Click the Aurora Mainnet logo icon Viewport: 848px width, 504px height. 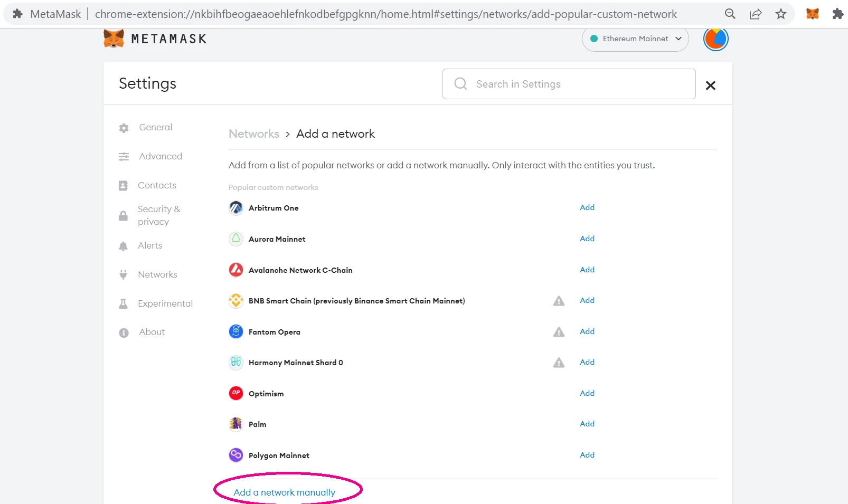point(236,239)
